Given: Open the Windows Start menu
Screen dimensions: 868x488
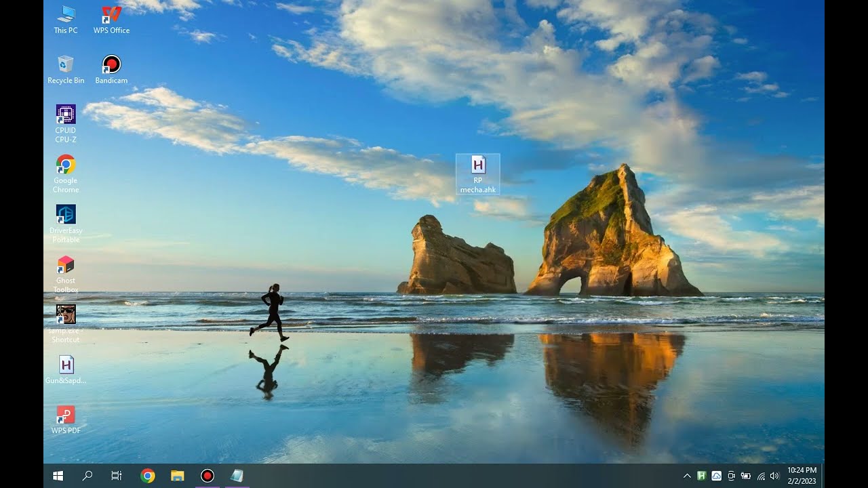Looking at the screenshot, I should coord(58,476).
